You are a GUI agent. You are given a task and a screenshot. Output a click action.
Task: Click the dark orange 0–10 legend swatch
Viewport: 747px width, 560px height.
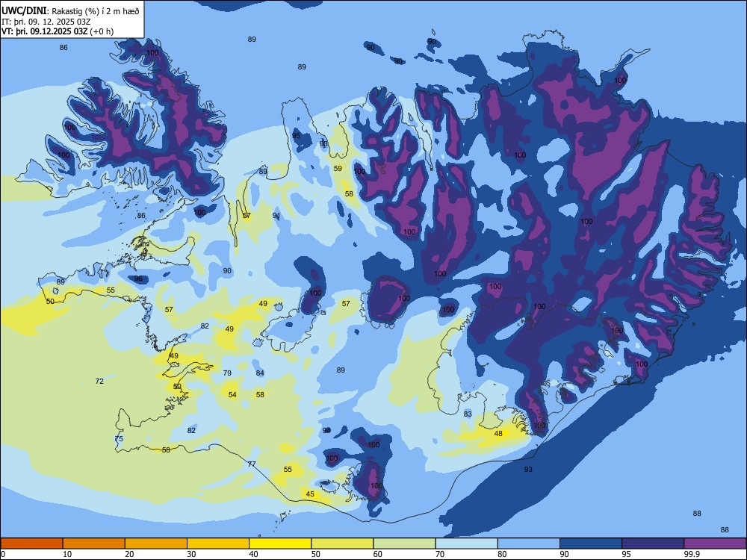click(32, 544)
